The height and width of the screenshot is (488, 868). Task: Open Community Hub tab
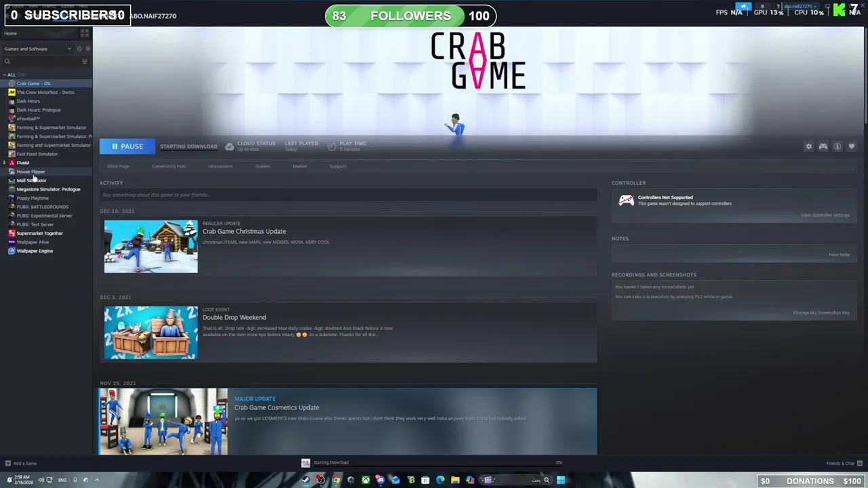(169, 166)
